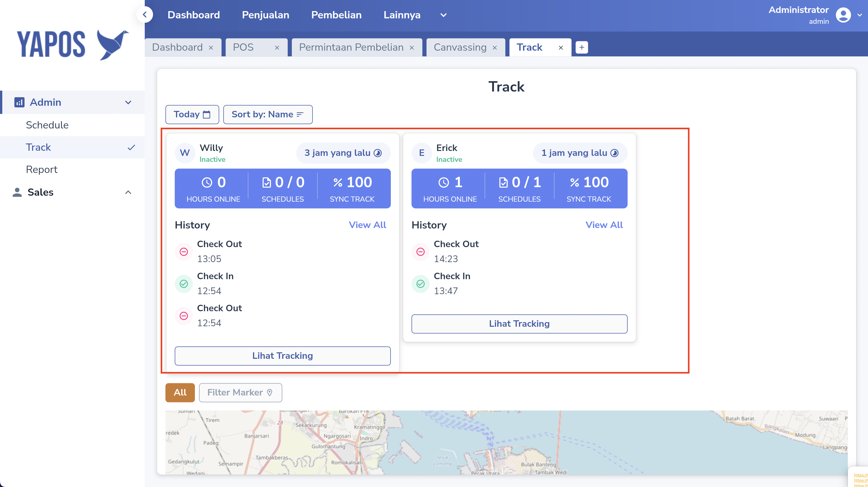Screen dimensions: 868x487
Task: Add a new tab with plus icon
Action: pyautogui.click(x=582, y=48)
